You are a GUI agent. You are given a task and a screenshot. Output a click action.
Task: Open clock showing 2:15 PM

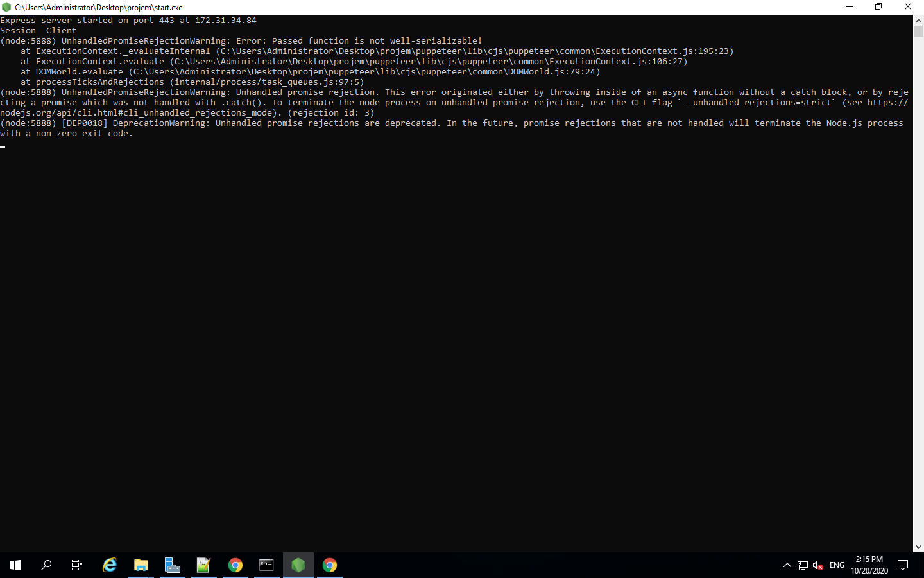[869, 565]
